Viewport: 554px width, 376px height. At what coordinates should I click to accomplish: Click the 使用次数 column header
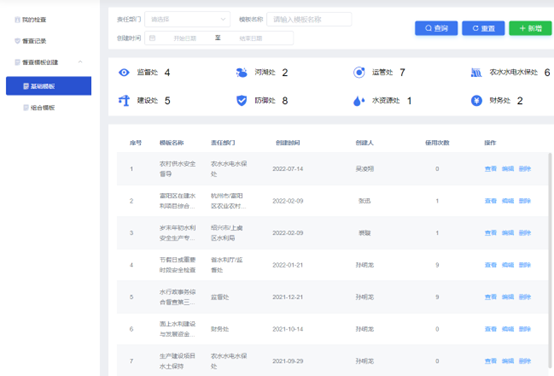(437, 143)
